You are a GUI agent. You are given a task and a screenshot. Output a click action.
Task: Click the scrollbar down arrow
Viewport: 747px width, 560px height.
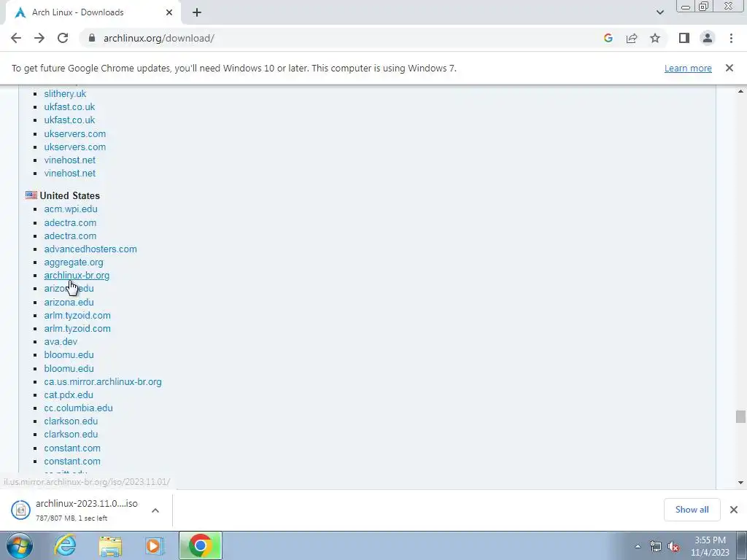pos(740,483)
